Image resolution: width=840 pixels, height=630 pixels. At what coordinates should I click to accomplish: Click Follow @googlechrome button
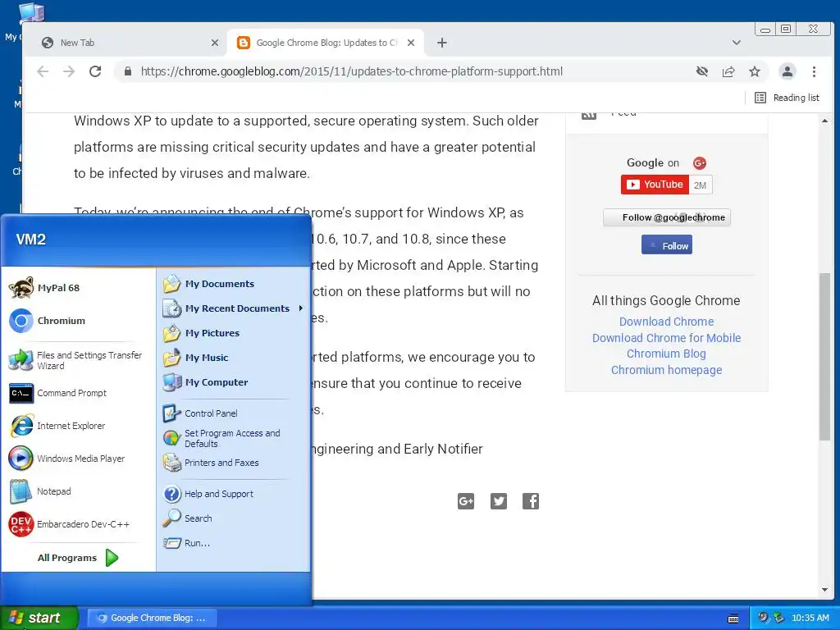click(666, 217)
